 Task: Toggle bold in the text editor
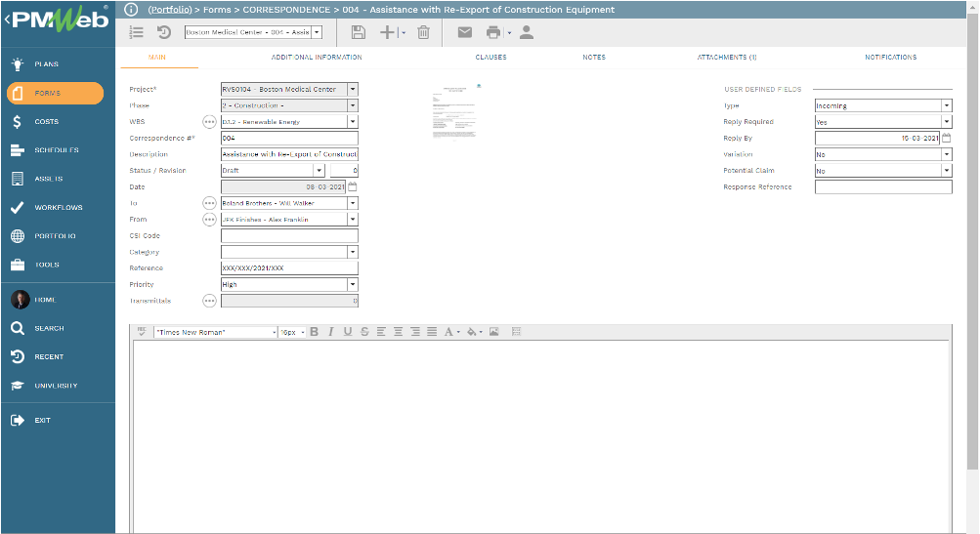(315, 332)
